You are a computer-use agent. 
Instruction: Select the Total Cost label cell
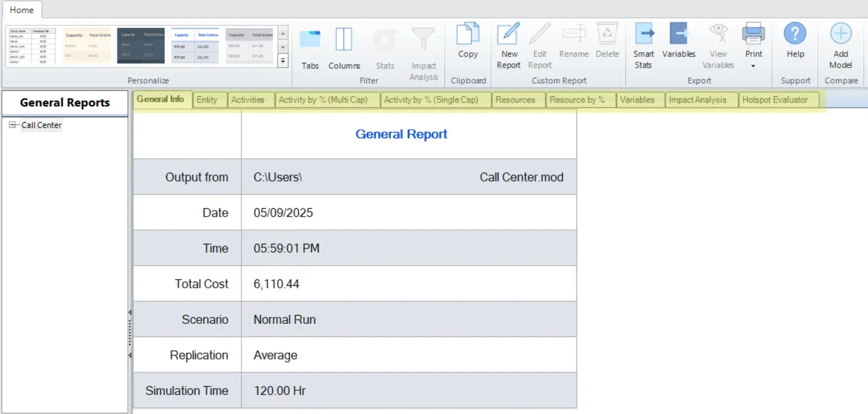pyautogui.click(x=187, y=284)
